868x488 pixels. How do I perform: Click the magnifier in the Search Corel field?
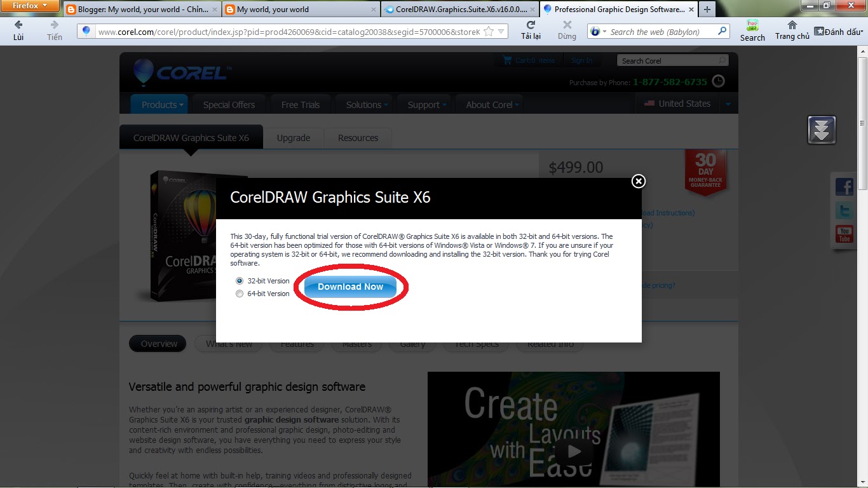click(x=722, y=60)
